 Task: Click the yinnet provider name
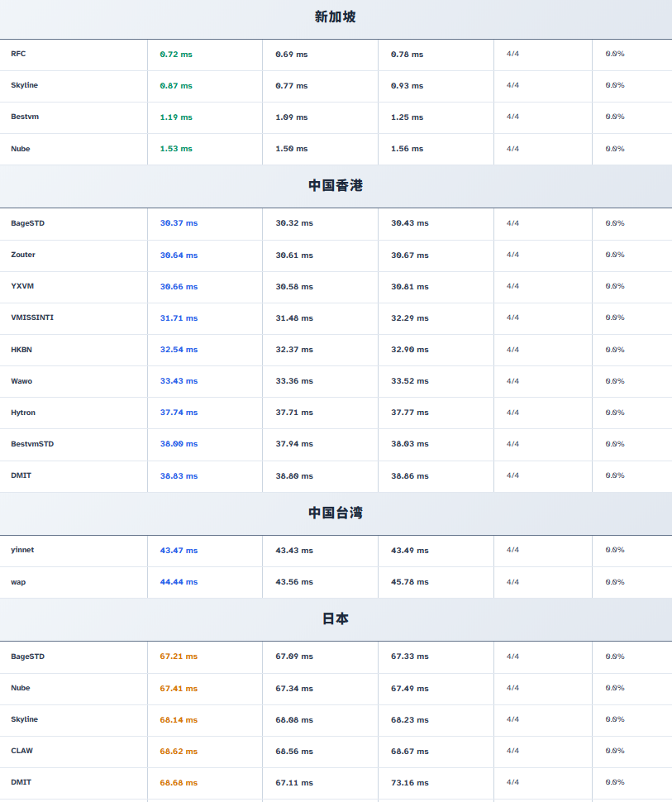pyautogui.click(x=22, y=550)
